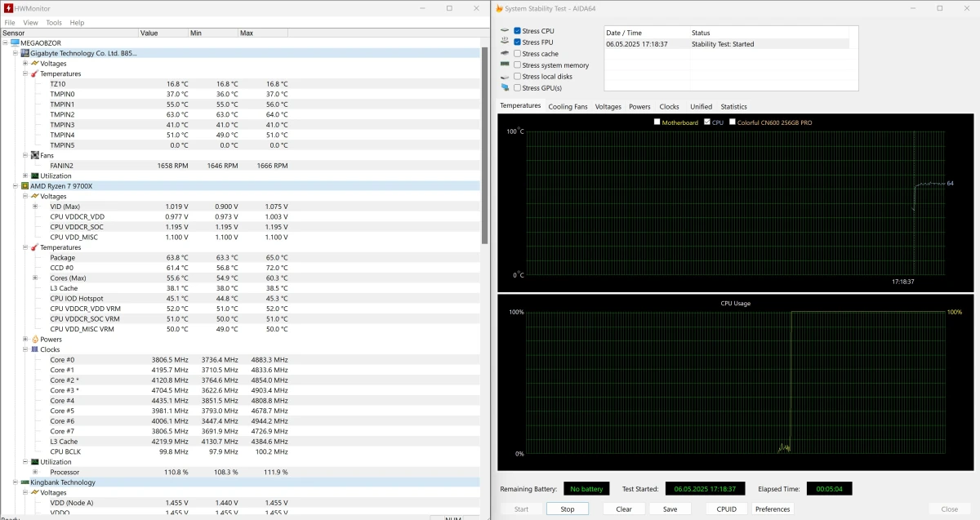980x520 pixels.
Task: Click the Voltages icon under AMD Ryzen
Action: [x=35, y=196]
